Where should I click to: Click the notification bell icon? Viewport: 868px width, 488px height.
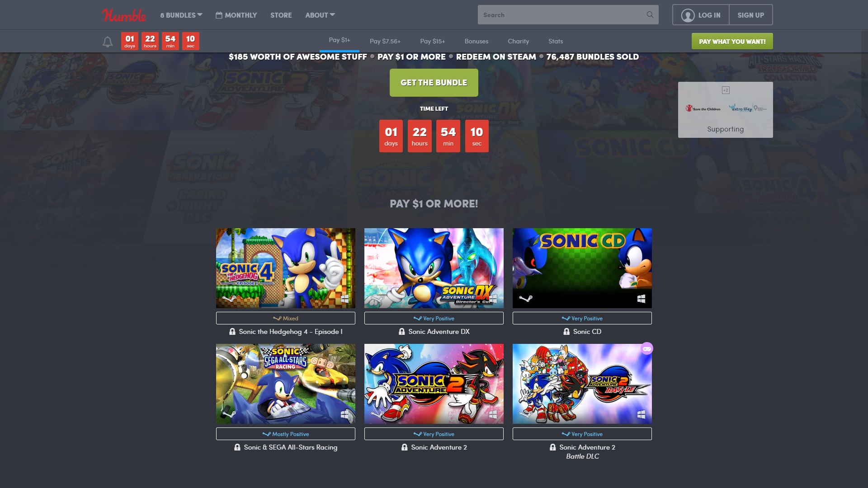[107, 42]
